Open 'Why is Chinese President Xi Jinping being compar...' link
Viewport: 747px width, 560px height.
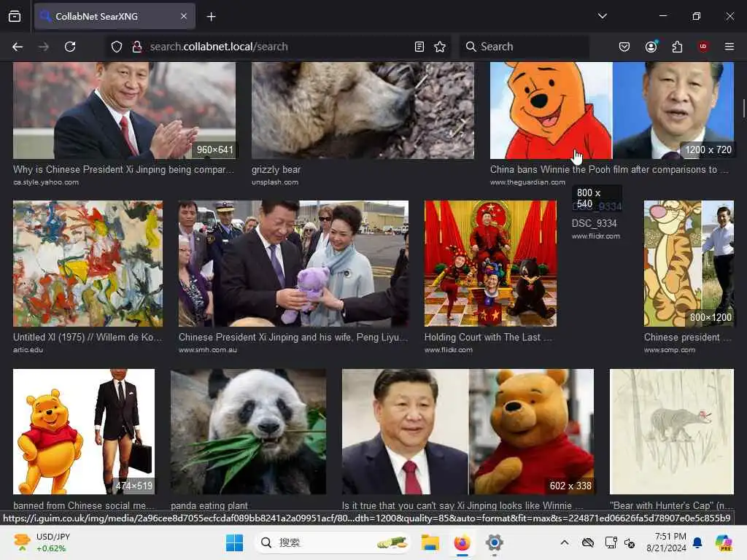pos(124,169)
